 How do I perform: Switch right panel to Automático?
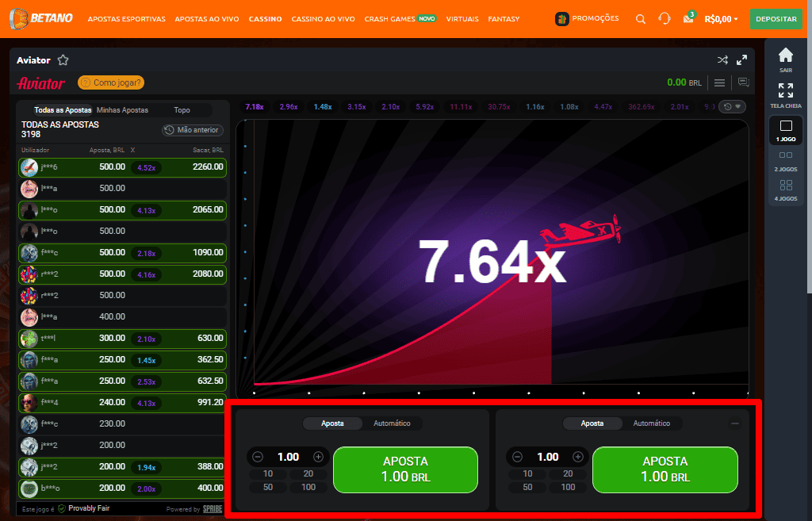652,423
